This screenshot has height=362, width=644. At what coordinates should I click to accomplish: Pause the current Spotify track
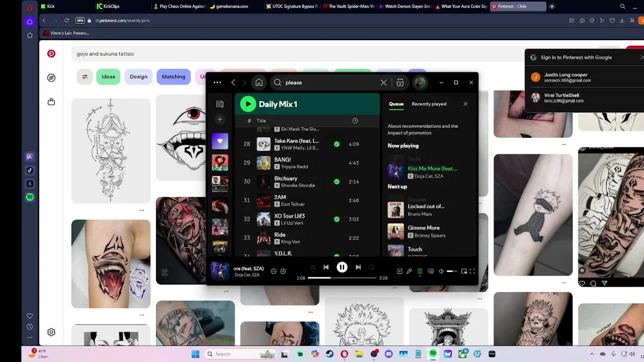pos(342,267)
